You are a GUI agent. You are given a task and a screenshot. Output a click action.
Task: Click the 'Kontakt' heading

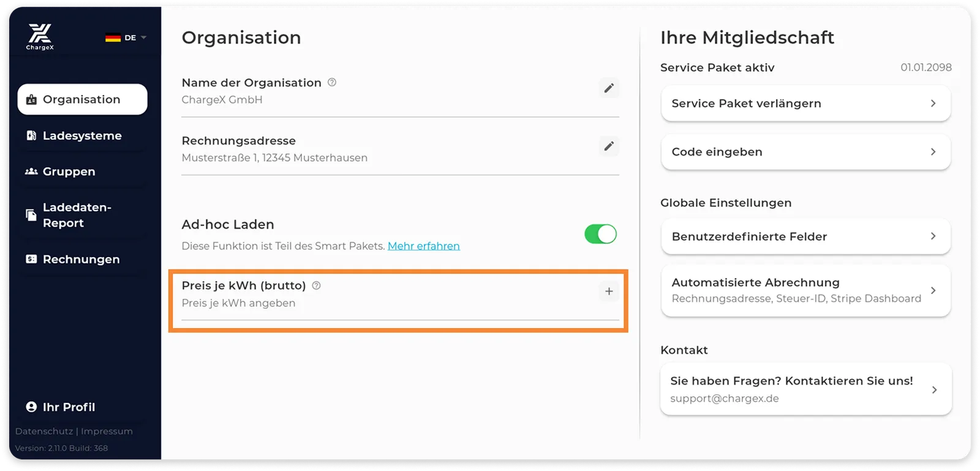(684, 350)
